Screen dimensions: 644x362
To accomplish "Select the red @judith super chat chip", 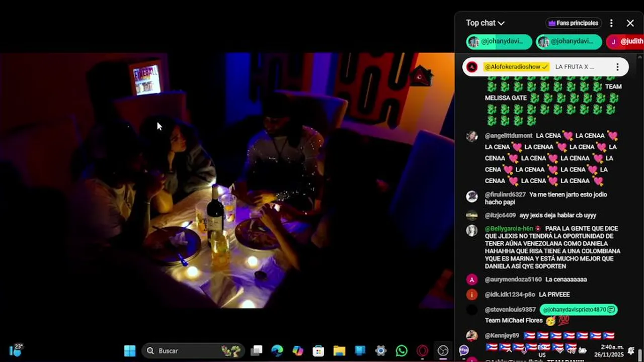I will click(x=625, y=42).
